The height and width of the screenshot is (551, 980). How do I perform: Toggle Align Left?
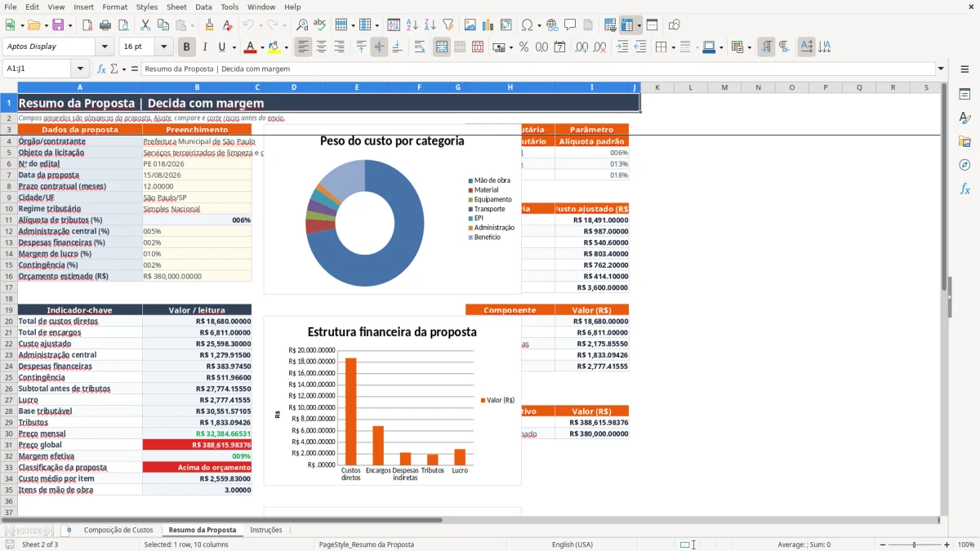coord(304,47)
